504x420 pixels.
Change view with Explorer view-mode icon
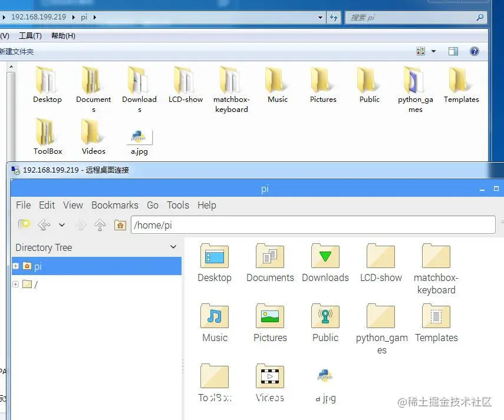click(420, 51)
